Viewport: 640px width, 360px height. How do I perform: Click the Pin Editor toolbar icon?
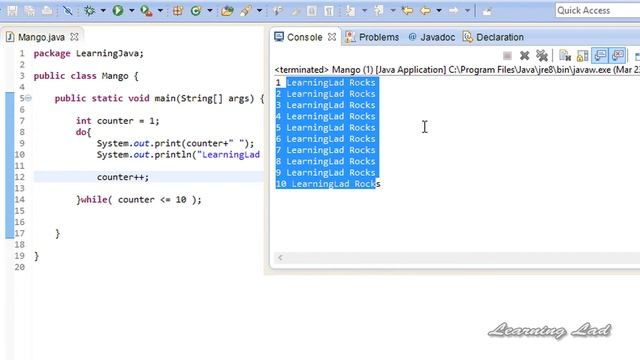pyautogui.click(x=487, y=11)
